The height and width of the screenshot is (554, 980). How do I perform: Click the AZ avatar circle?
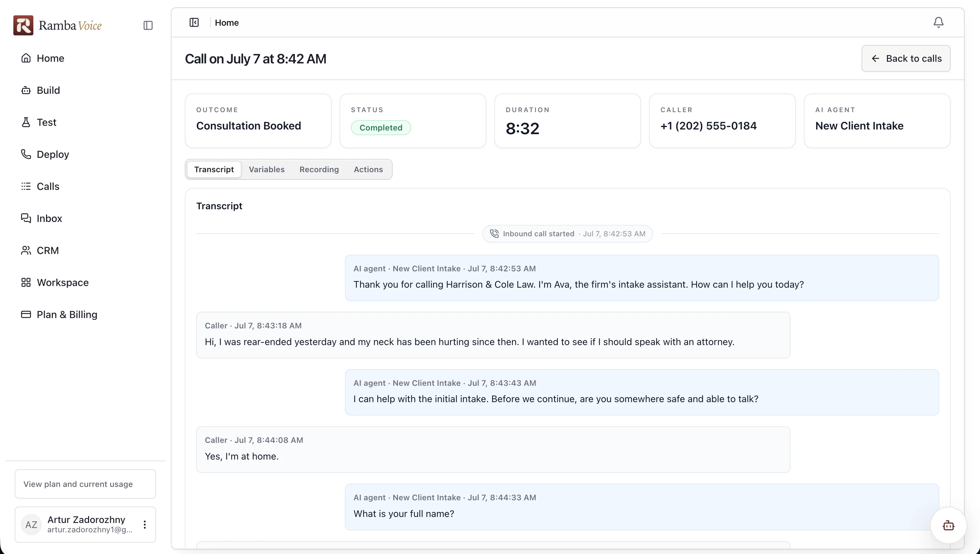31,525
